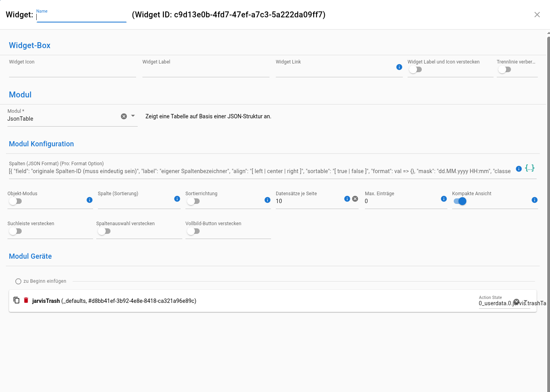Screen dimensions: 550x392
Task: Open the Action State dropdown
Action: pos(526,301)
